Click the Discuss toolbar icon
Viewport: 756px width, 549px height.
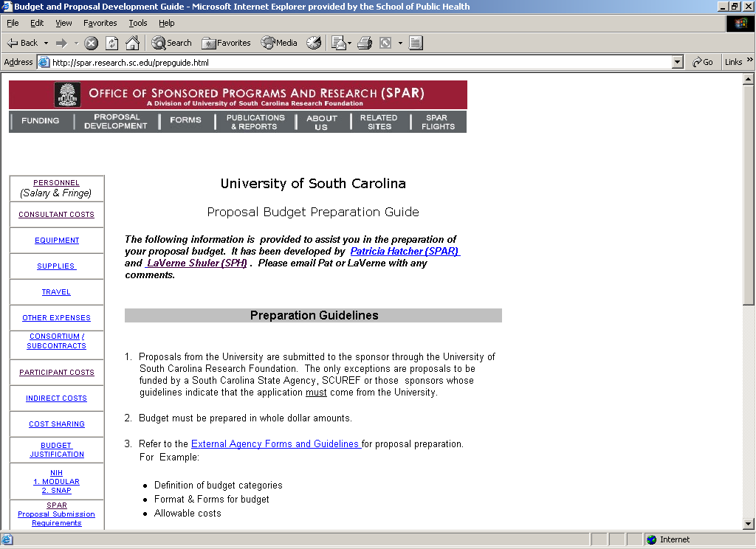(x=416, y=43)
